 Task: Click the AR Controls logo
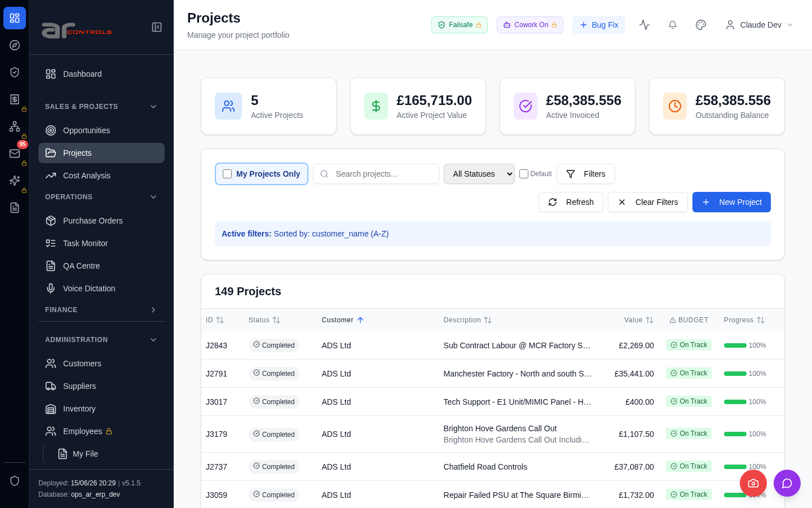pos(77,30)
